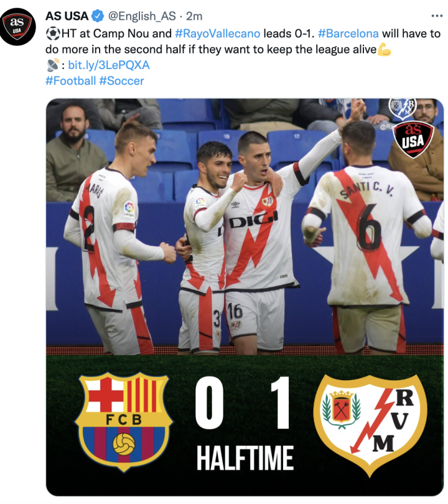Click the Rayo Vallecano crest in scoreboard
Screen dimensions: 448x504
(370, 424)
